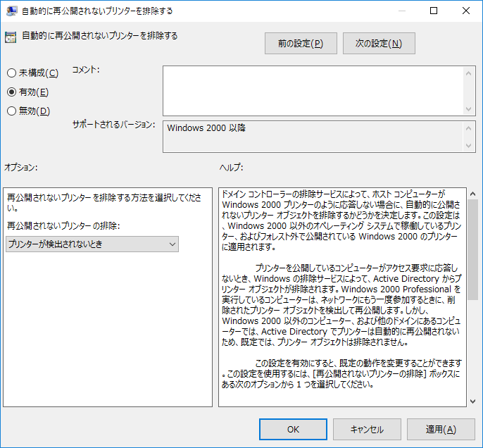Click the help pane scroll down arrow
The height and width of the screenshot is (448, 483).
pos(473,402)
